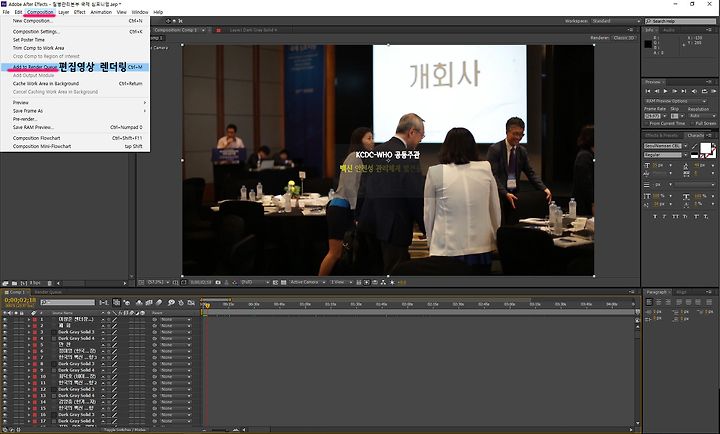Open the Workspace dropdown showing Standard
720x434 pixels.
[615, 21]
